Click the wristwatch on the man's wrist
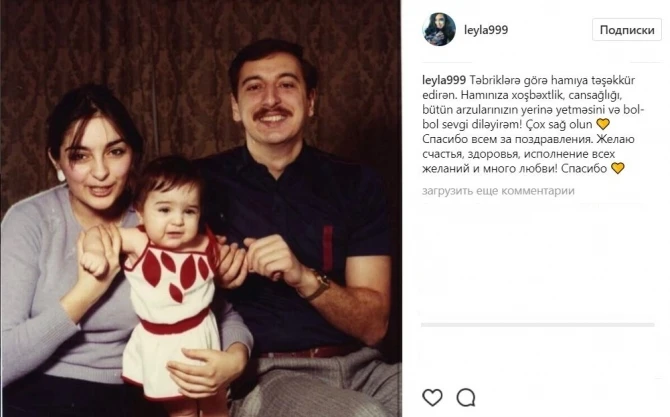The height and width of the screenshot is (417, 670). coord(318,285)
